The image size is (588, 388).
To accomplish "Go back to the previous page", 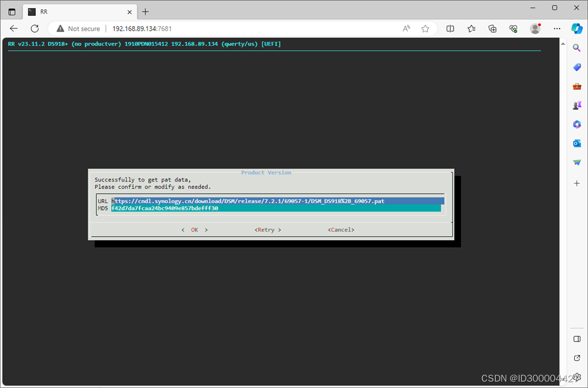I will click(14, 28).
